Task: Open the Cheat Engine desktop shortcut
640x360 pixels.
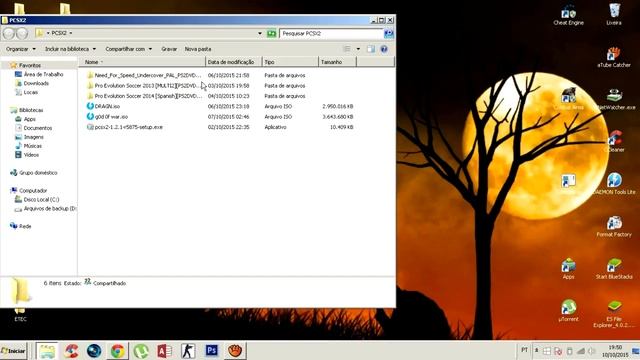Action: 568,15
